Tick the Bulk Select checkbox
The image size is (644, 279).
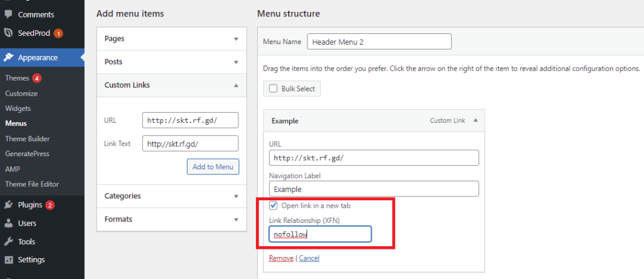click(273, 88)
